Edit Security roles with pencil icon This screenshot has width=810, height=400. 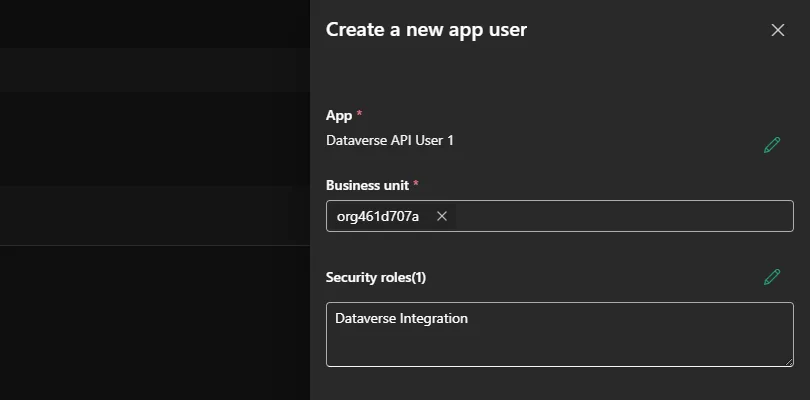(772, 277)
